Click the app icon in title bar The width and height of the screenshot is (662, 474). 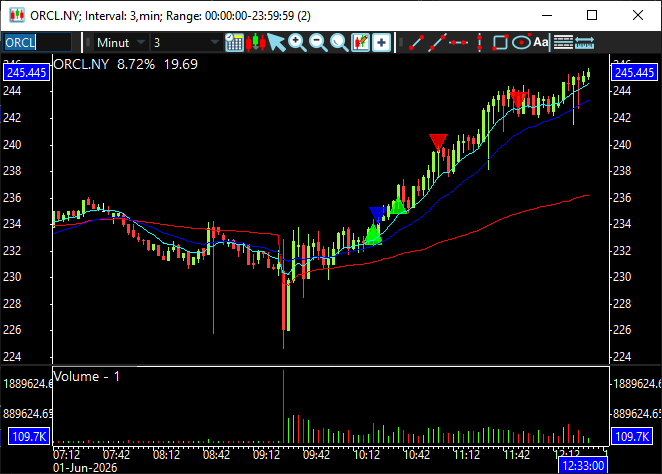click(17, 16)
